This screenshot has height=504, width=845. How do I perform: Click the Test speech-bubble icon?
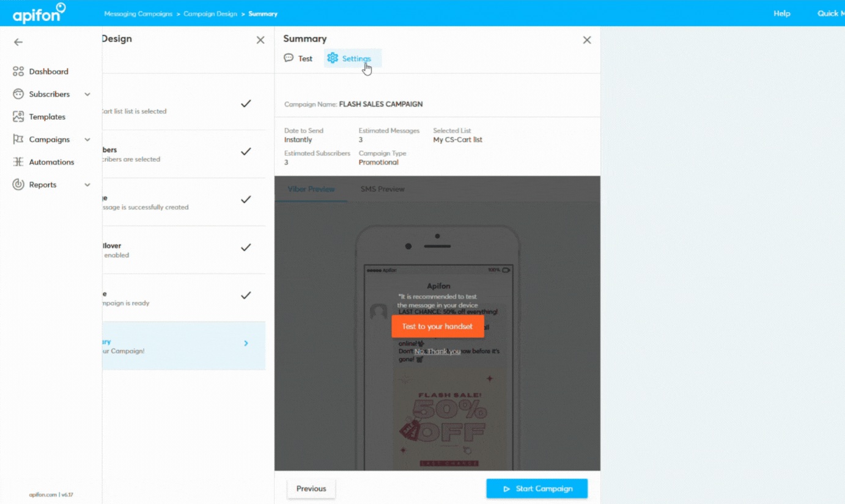(288, 58)
